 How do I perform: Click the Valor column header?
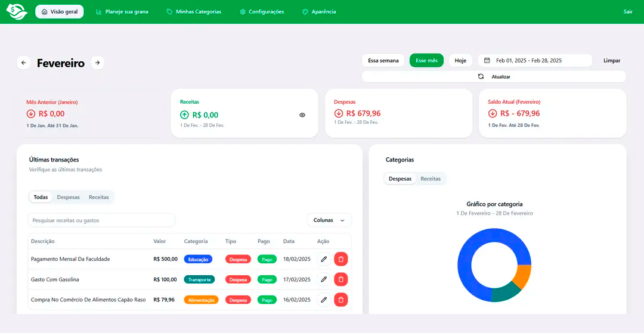[x=160, y=241]
